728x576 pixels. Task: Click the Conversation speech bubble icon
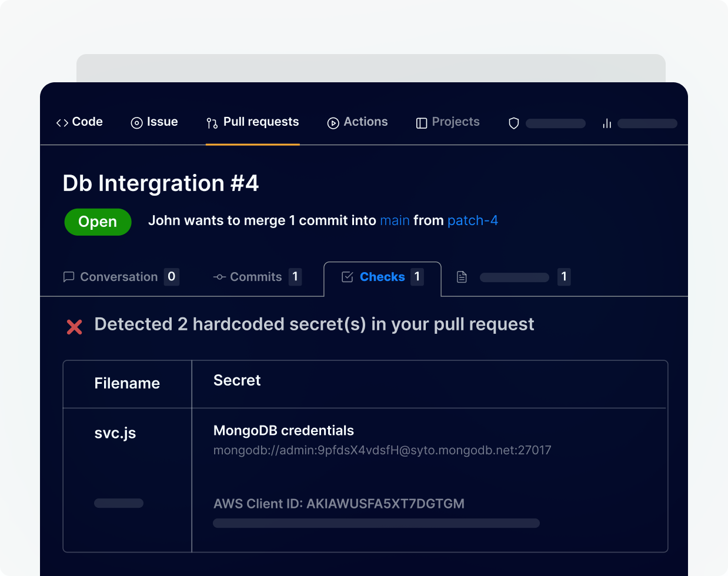pos(69,277)
